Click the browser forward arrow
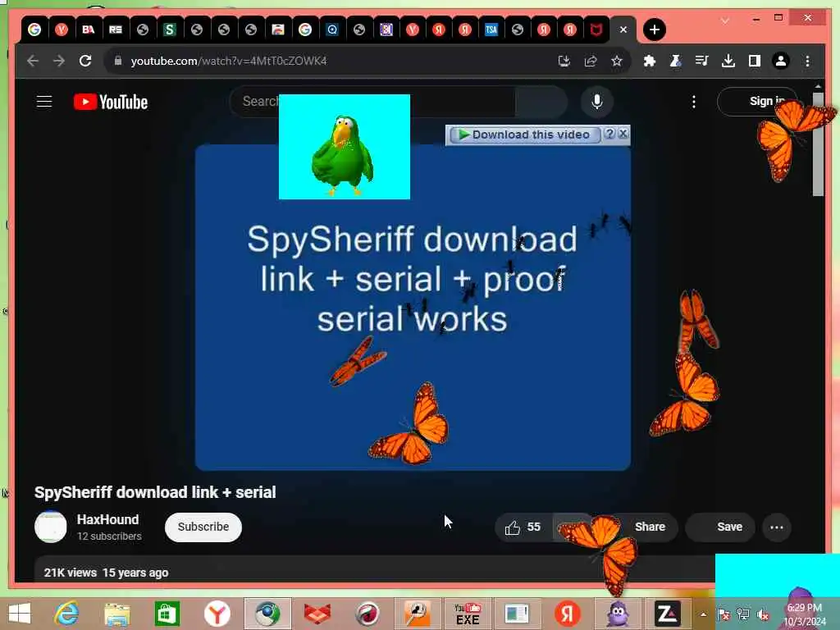The image size is (840, 630). (x=59, y=61)
